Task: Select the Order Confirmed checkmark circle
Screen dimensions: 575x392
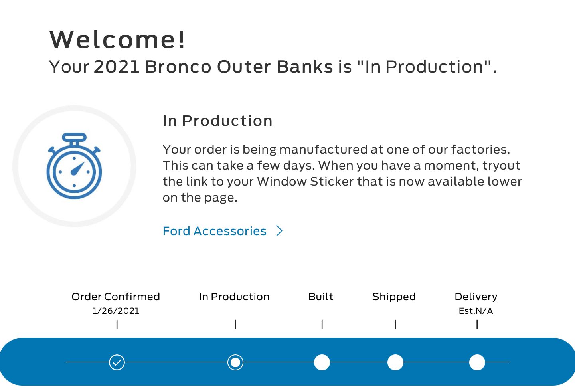Action: point(117,362)
